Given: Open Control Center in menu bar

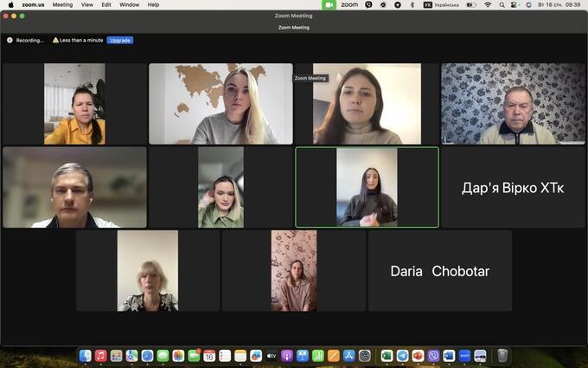Looking at the screenshot, I should (x=516, y=4).
